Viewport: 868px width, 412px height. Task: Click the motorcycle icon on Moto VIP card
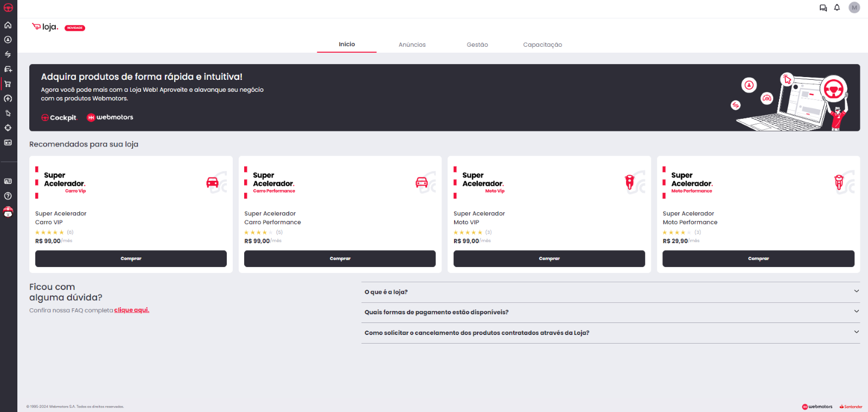(629, 182)
